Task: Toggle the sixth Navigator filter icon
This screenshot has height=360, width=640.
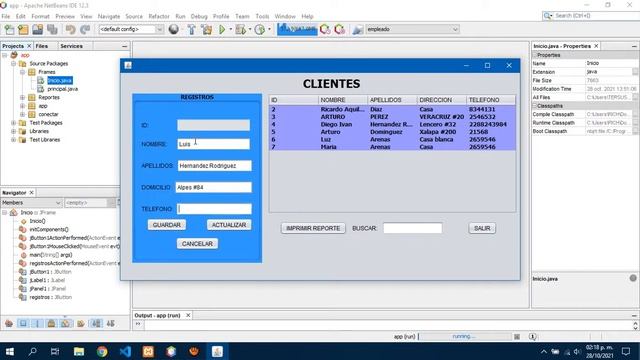Action: [x=80, y=323]
